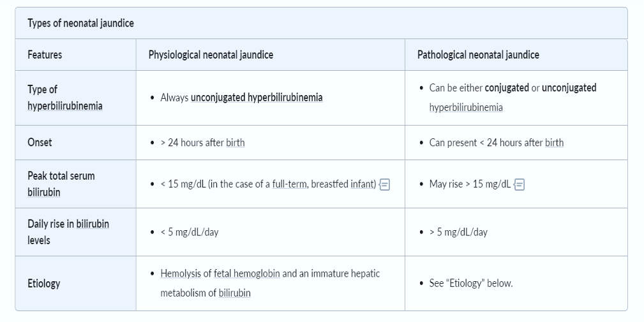Click "birth" link in "Can present < 24 hours"
Screen dimensions: 644x322
coord(554,143)
